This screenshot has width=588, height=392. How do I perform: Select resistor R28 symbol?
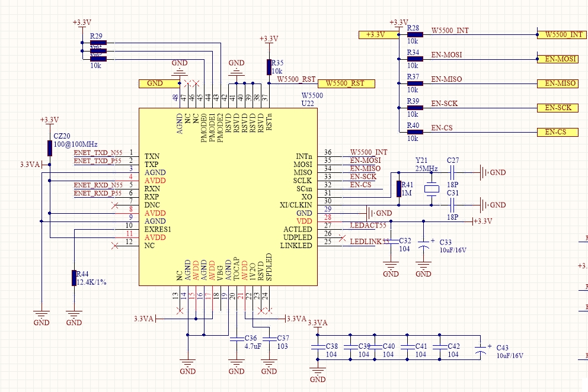click(415, 35)
